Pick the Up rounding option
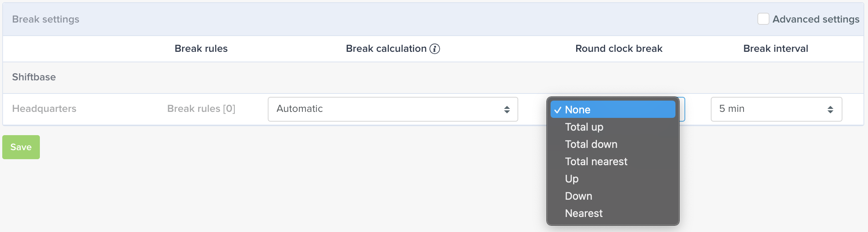Image resolution: width=868 pixels, height=232 pixels. point(613,179)
